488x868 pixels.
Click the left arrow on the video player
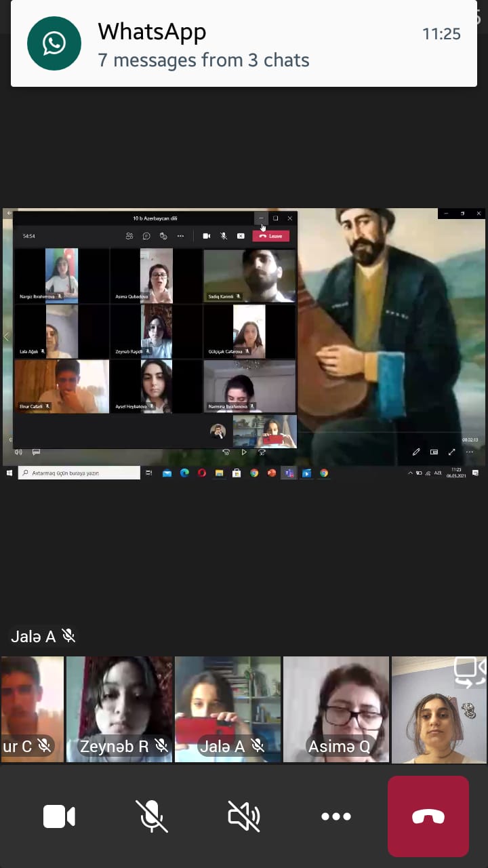tap(7, 336)
